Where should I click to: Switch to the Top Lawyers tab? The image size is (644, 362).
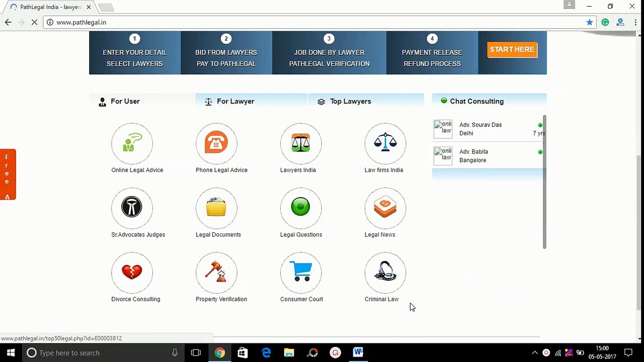coord(366,102)
